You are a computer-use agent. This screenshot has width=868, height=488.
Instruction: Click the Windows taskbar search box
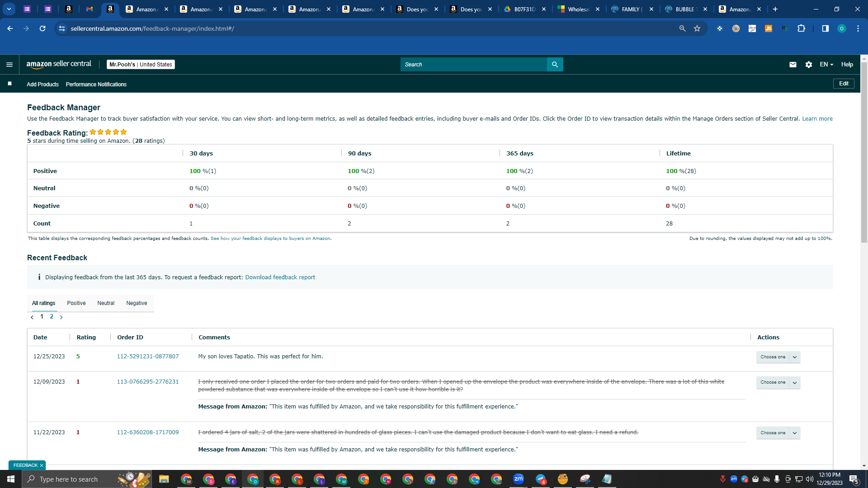tap(86, 479)
